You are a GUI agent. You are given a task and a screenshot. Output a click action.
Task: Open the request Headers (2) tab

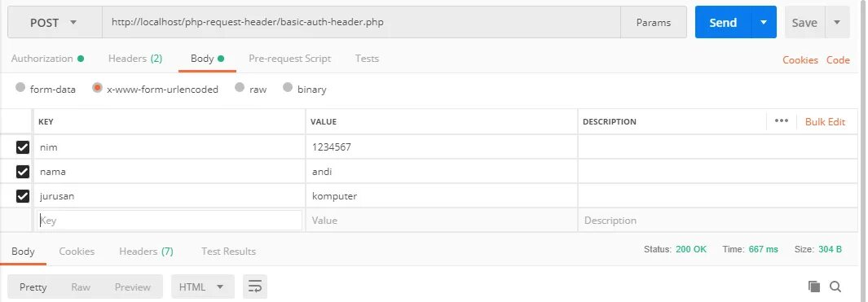tap(135, 59)
